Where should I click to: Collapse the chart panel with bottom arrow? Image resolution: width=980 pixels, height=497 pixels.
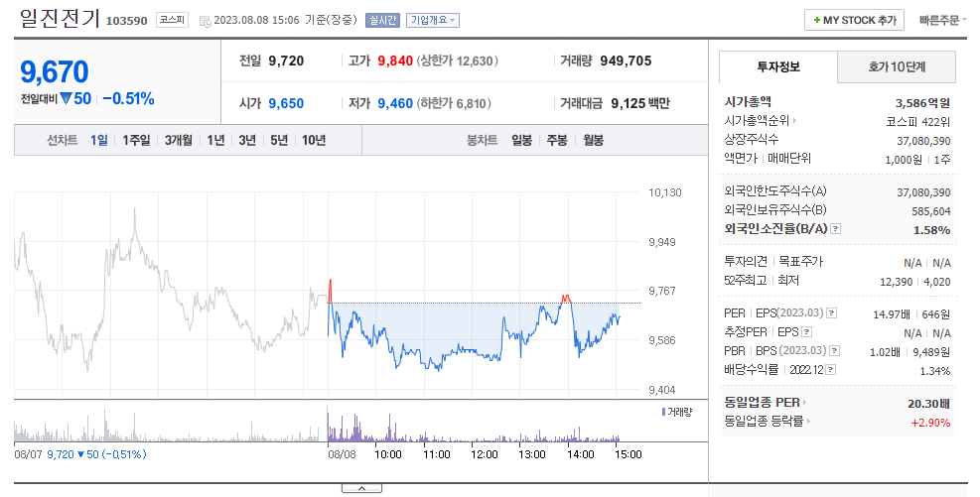[x=361, y=488]
